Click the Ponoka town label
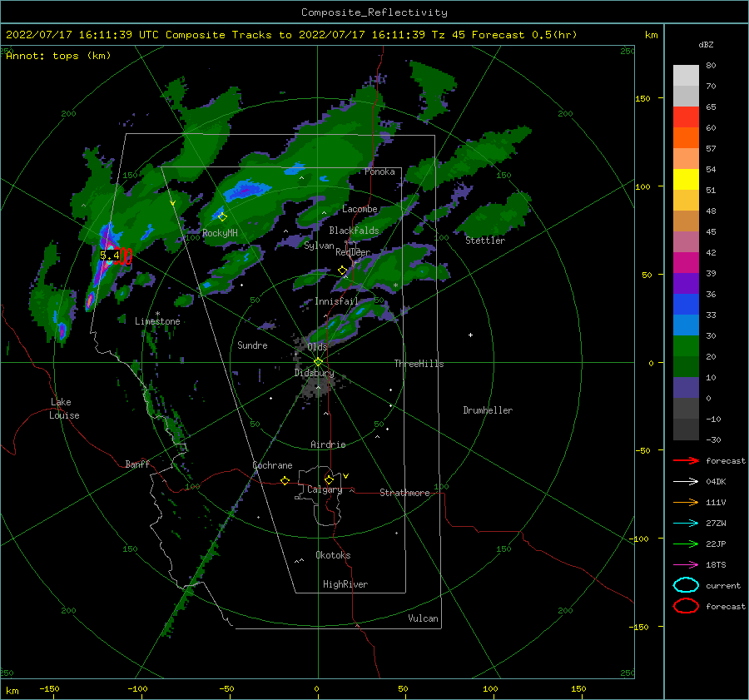The image size is (749, 700). (x=379, y=171)
